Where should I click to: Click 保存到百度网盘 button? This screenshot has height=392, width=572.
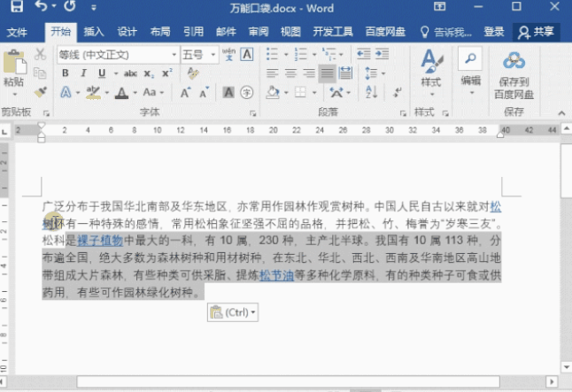coord(514,75)
